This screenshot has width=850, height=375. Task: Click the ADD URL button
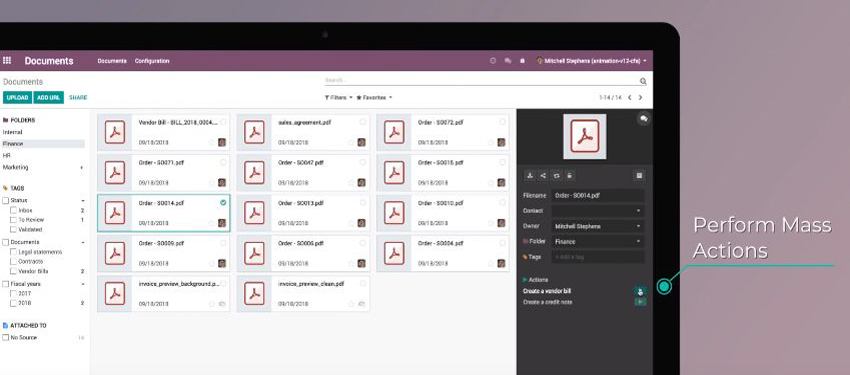[49, 98]
